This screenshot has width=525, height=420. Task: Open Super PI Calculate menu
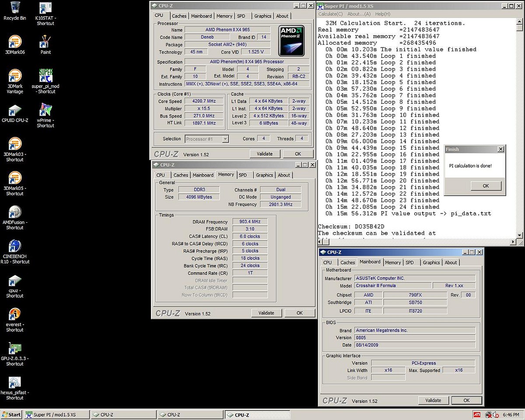coord(331,14)
